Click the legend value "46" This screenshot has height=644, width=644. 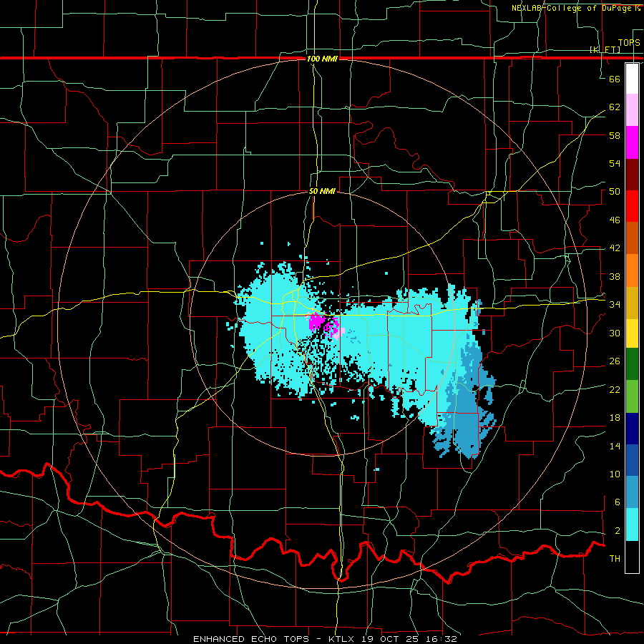tap(615, 220)
